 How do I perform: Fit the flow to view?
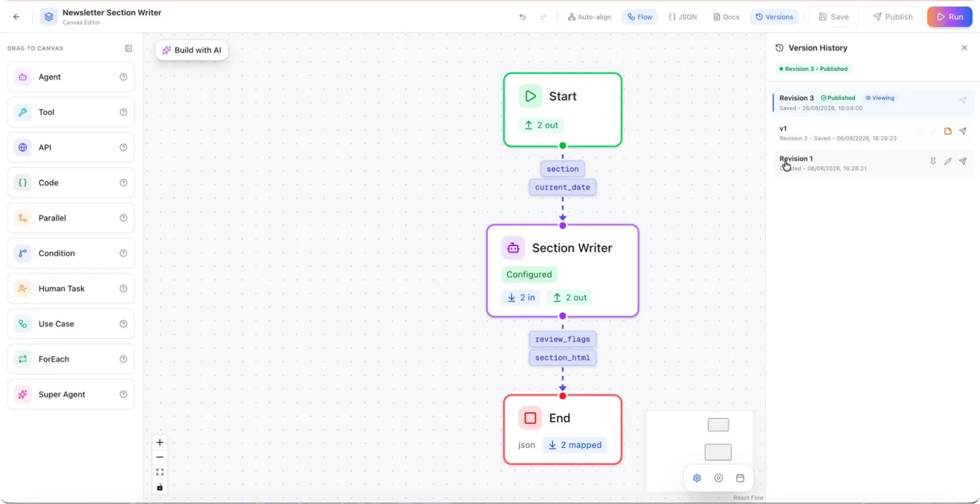[x=160, y=472]
